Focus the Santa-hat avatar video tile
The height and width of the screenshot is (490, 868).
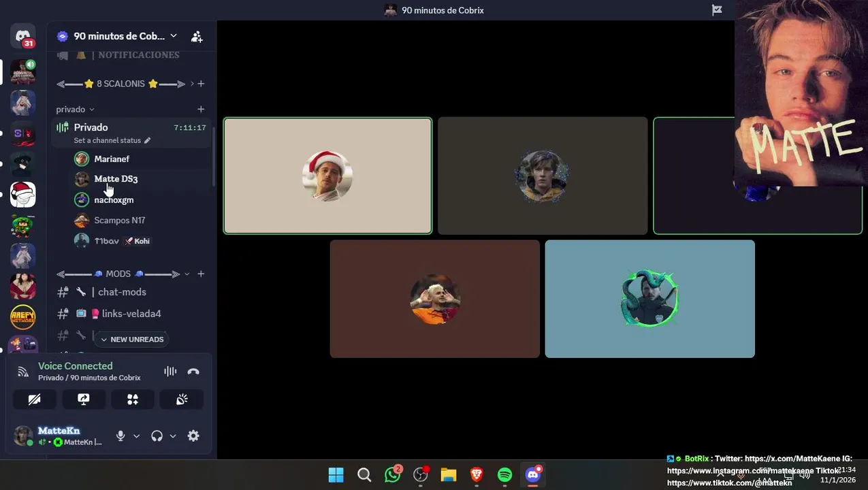(327, 176)
